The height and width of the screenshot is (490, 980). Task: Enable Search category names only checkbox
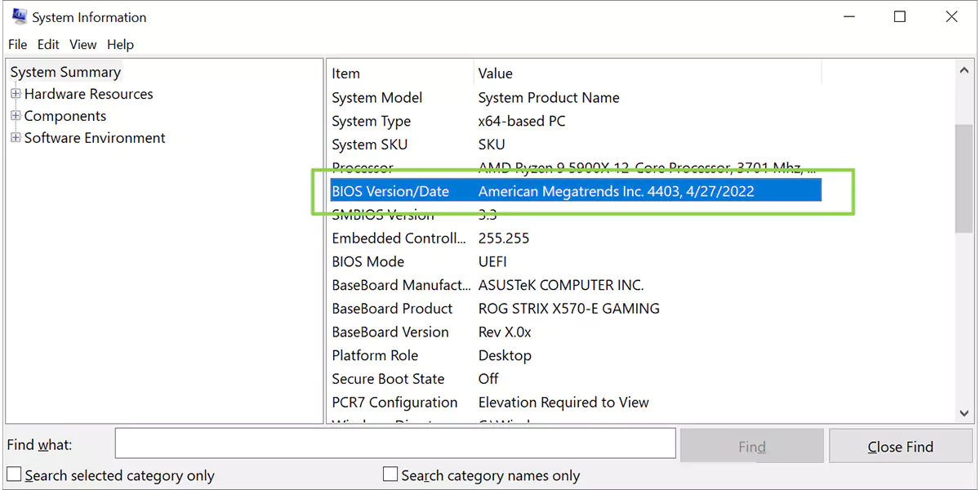390,474
